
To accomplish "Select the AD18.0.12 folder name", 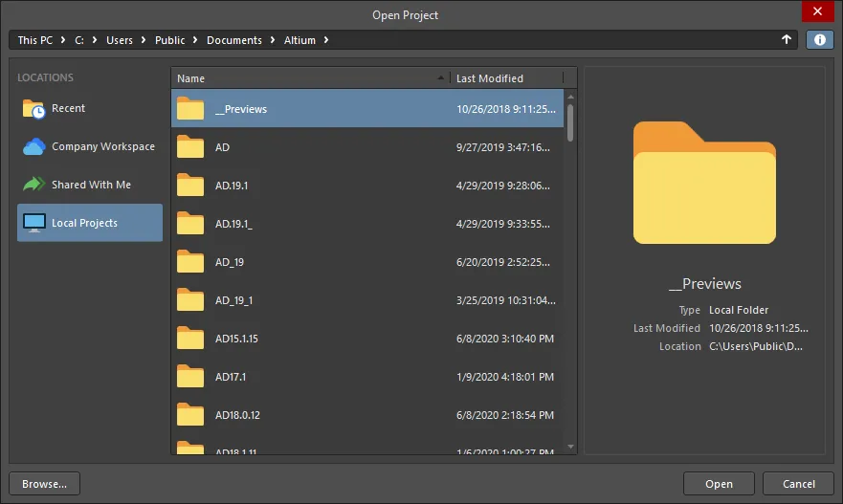I will [x=237, y=415].
